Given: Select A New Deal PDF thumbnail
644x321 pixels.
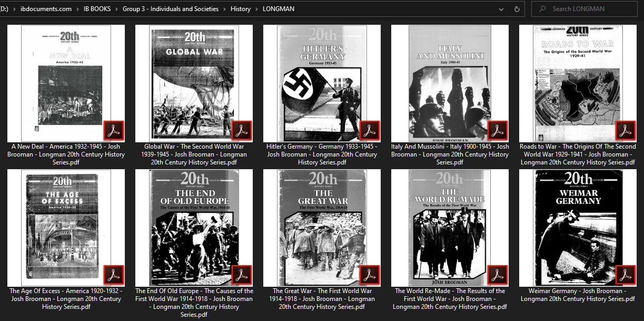Looking at the screenshot, I should click(66, 83).
